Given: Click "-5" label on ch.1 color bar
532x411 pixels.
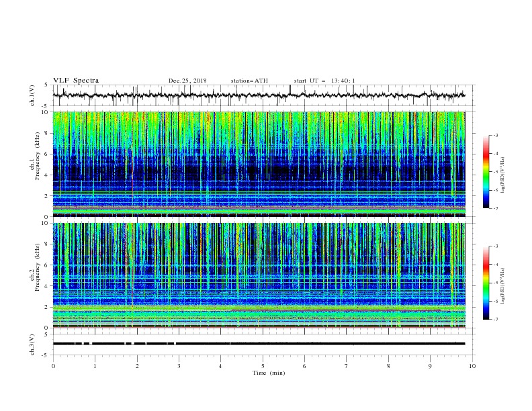Looking at the screenshot, I should tap(496, 172).
